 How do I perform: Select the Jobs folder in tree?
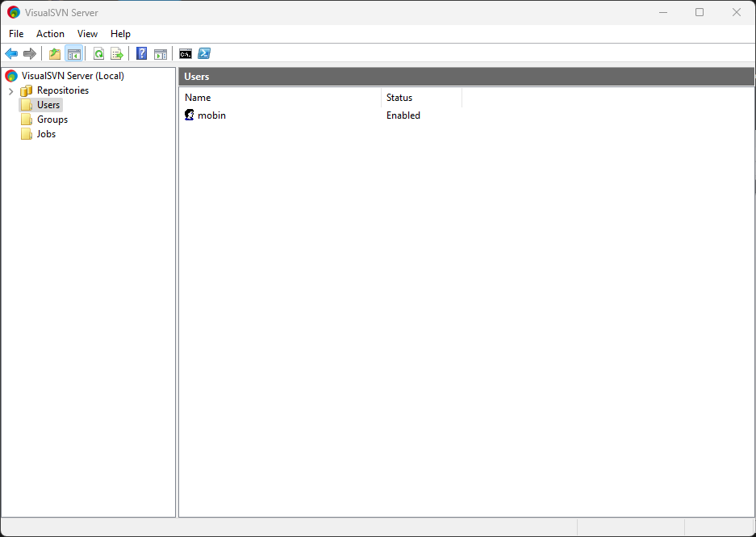[46, 134]
